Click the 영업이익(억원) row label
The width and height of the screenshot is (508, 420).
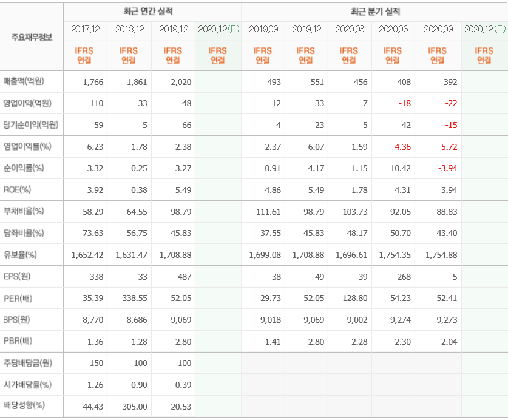pos(27,103)
